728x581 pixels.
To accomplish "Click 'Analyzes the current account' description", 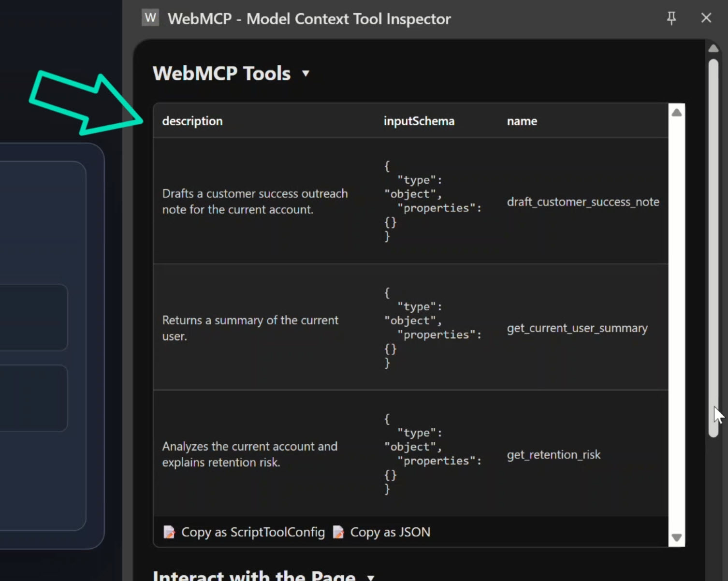I will 249,454.
